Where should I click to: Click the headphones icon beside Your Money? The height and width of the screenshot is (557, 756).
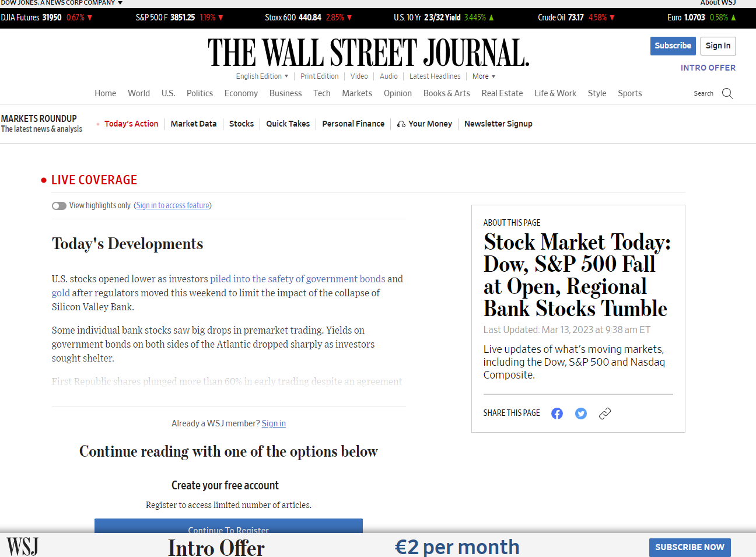401,124
